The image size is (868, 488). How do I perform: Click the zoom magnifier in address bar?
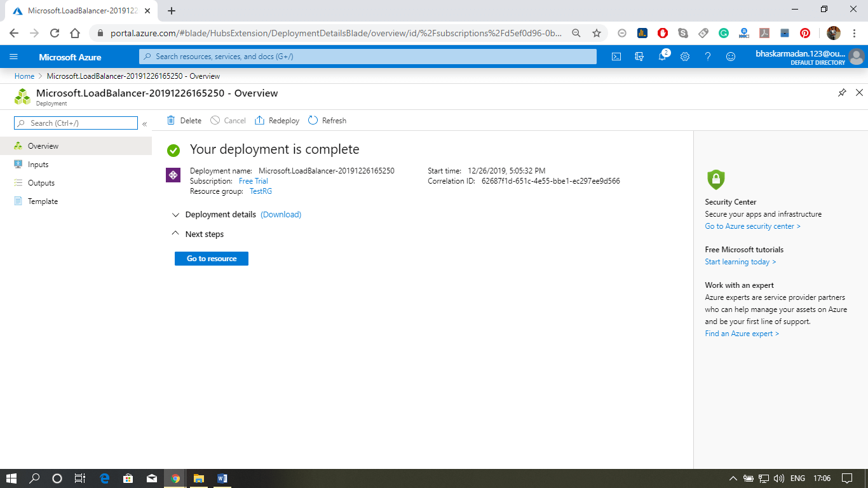click(576, 33)
